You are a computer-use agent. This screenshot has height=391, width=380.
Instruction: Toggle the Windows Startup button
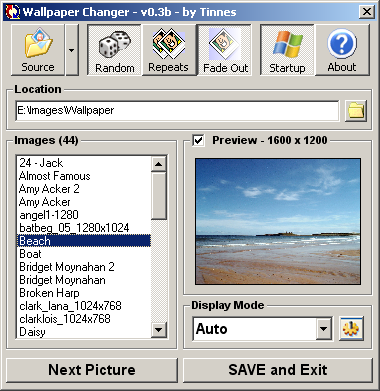287,50
